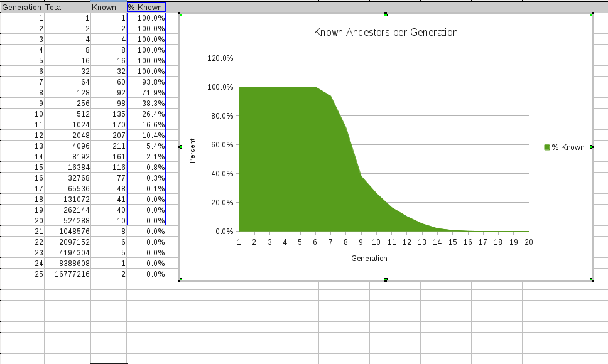Image resolution: width=608 pixels, height=364 pixels.
Task: Click the chart's bottom-center resize handle
Action: [386, 280]
